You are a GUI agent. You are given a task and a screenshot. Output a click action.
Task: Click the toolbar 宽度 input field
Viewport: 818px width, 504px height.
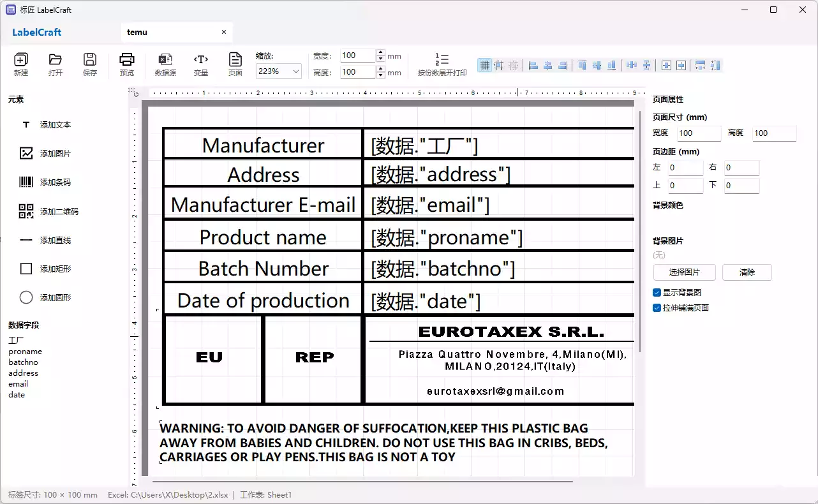358,56
